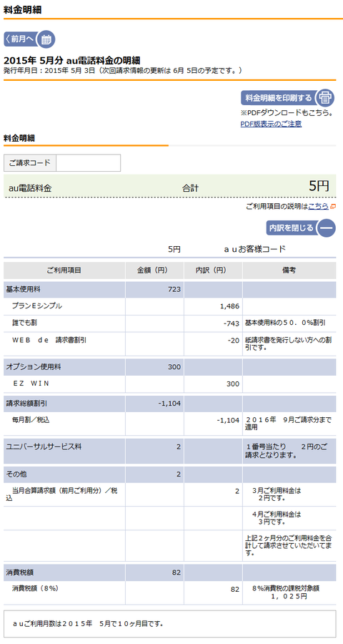The height and width of the screenshot is (644, 343).
Task: Click the au電話料金 合計 summary bar
Action: [x=170, y=186]
